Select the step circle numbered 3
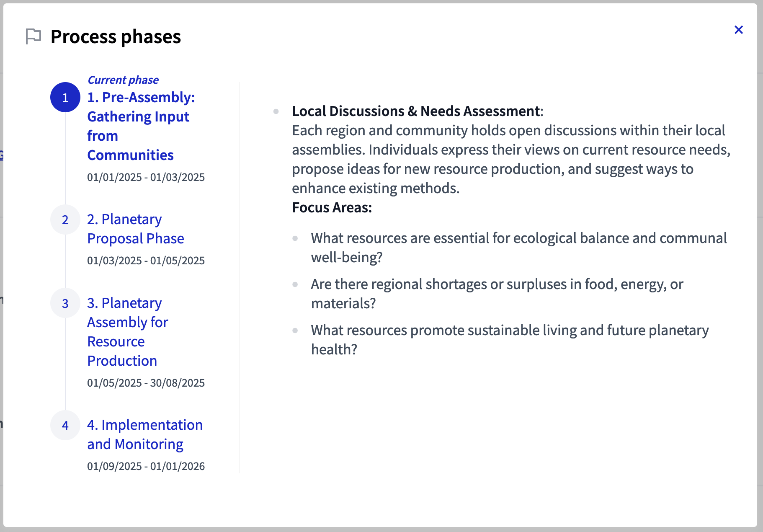This screenshot has height=532, width=763. coord(65,303)
